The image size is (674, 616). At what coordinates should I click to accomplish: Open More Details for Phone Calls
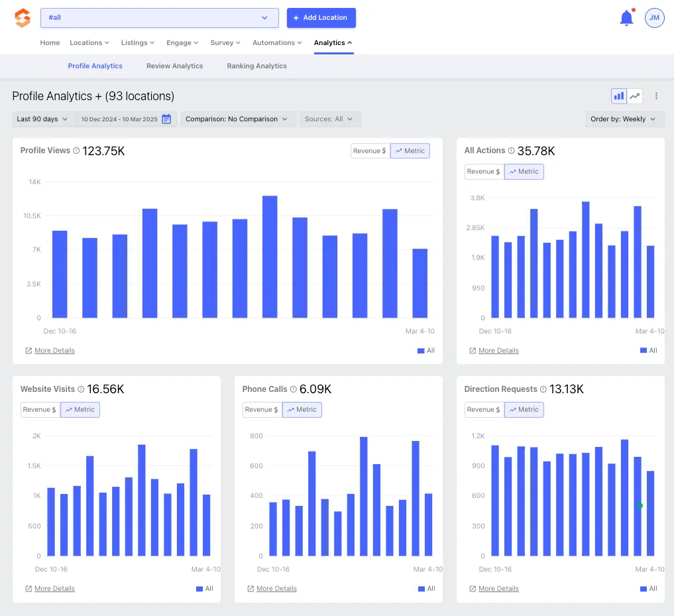click(x=276, y=588)
